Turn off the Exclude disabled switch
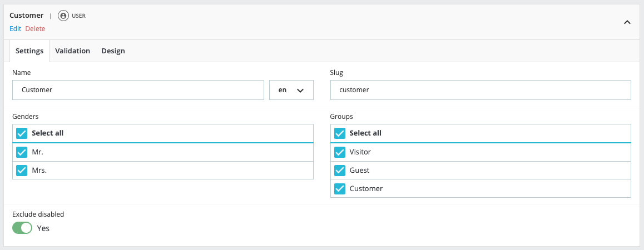Screen dimensions: 644x250 [22, 228]
